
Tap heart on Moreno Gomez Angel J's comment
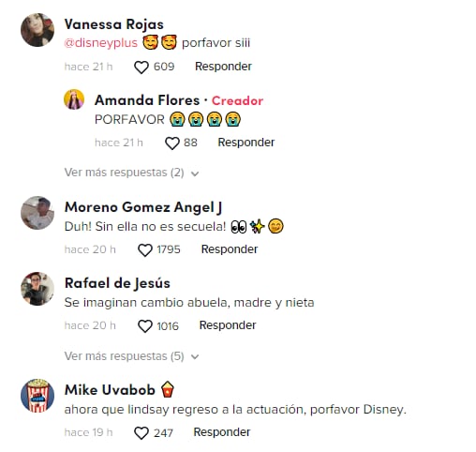tap(145, 250)
